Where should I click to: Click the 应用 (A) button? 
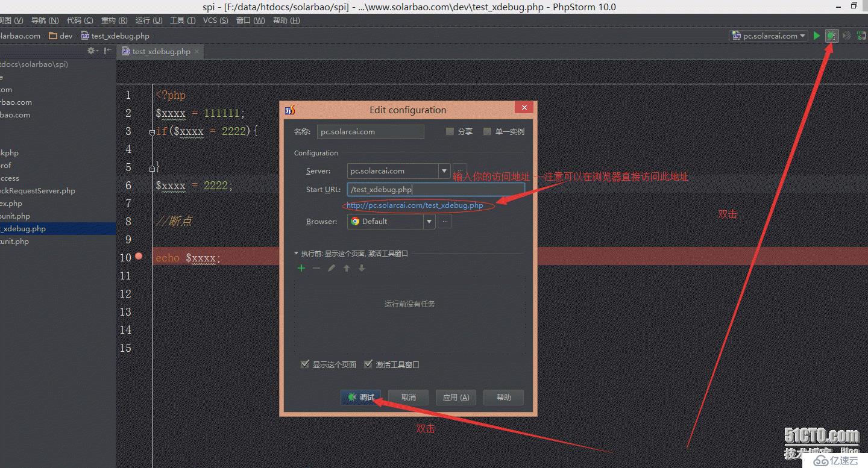[456, 398]
